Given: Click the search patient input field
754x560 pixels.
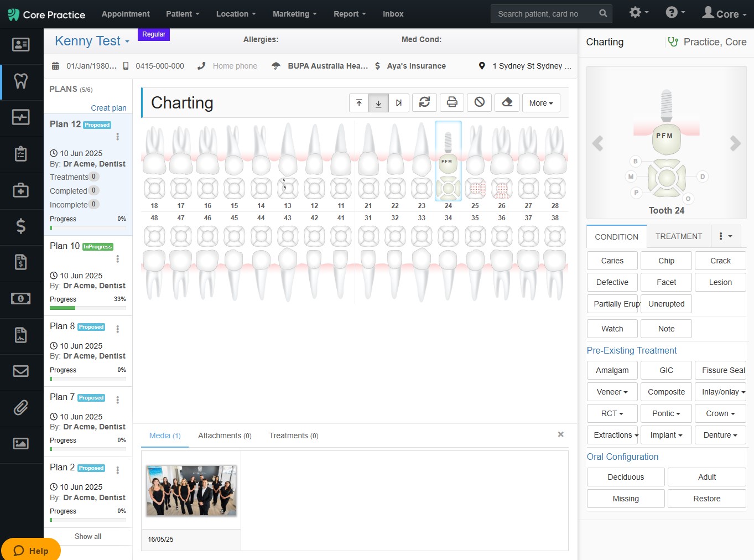Looking at the screenshot, I should [544, 14].
